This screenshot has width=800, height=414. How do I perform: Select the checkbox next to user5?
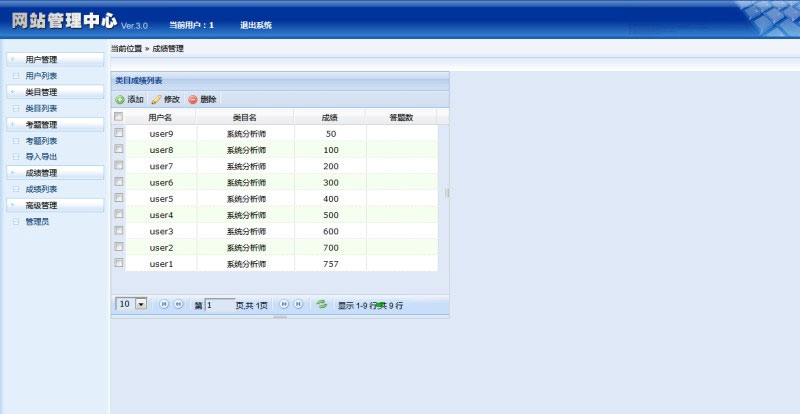(x=119, y=198)
